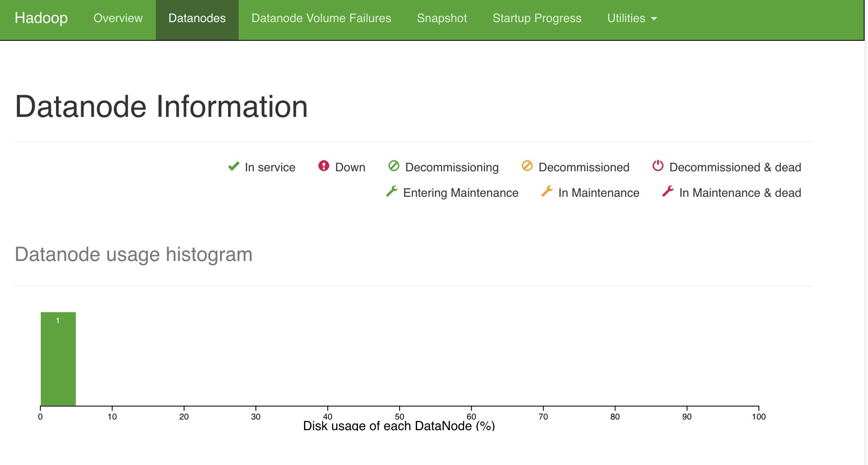Click the Datanode Information heading
Image resolution: width=868 pixels, height=465 pixels.
[161, 106]
